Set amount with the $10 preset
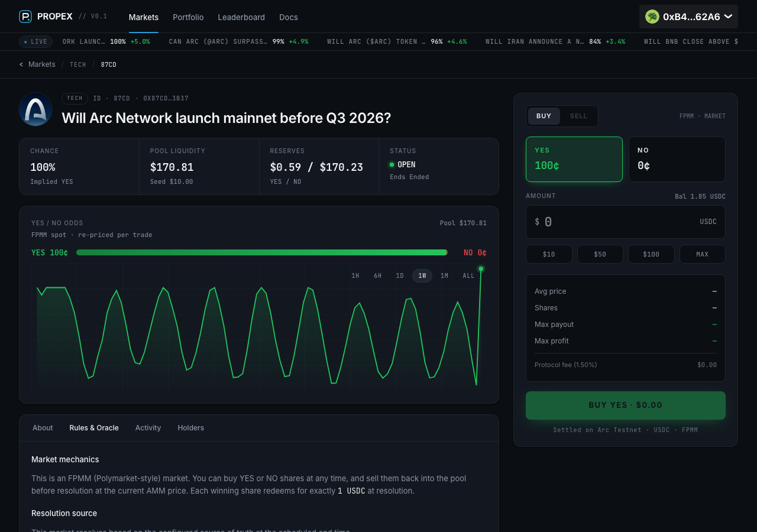 click(549, 254)
